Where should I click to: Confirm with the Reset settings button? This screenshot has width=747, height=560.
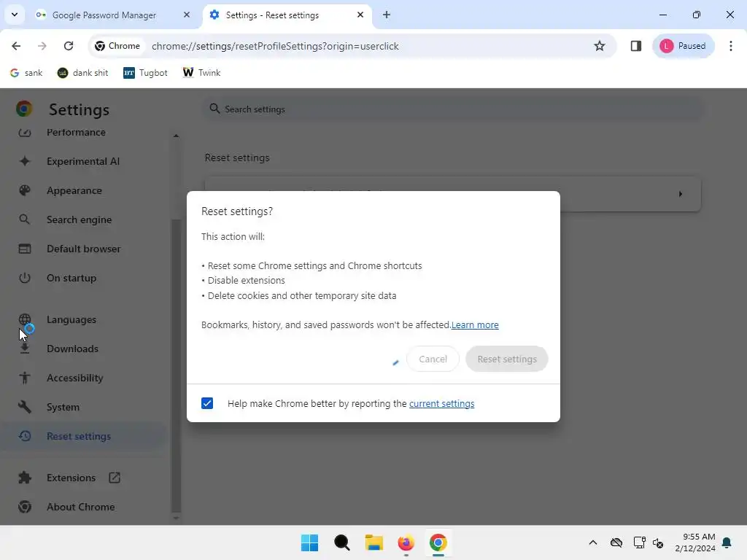click(x=506, y=359)
